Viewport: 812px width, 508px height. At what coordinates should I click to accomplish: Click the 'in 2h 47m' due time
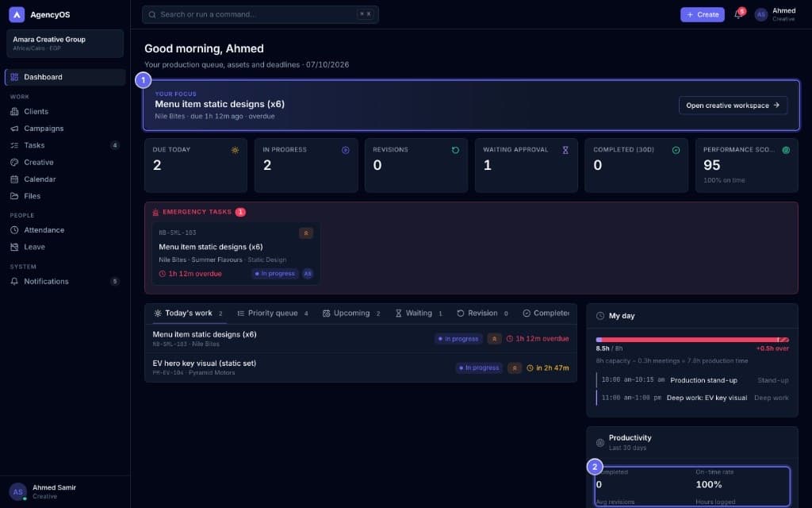[547, 368]
